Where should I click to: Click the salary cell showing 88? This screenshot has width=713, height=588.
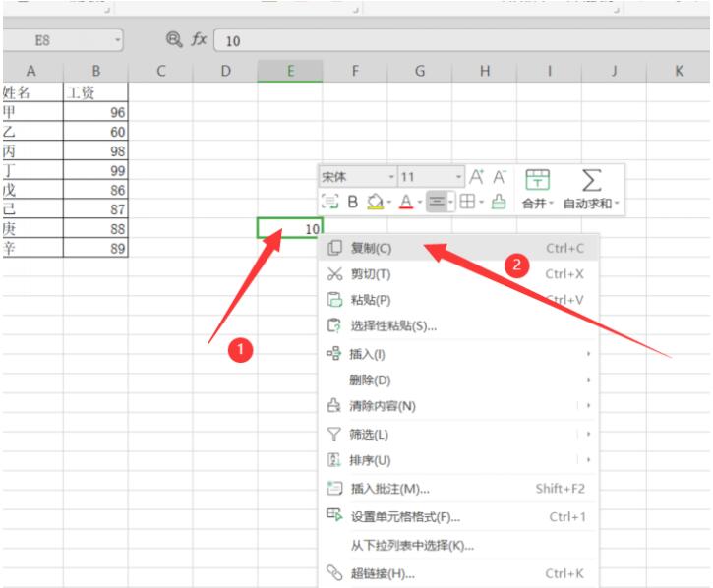96,228
